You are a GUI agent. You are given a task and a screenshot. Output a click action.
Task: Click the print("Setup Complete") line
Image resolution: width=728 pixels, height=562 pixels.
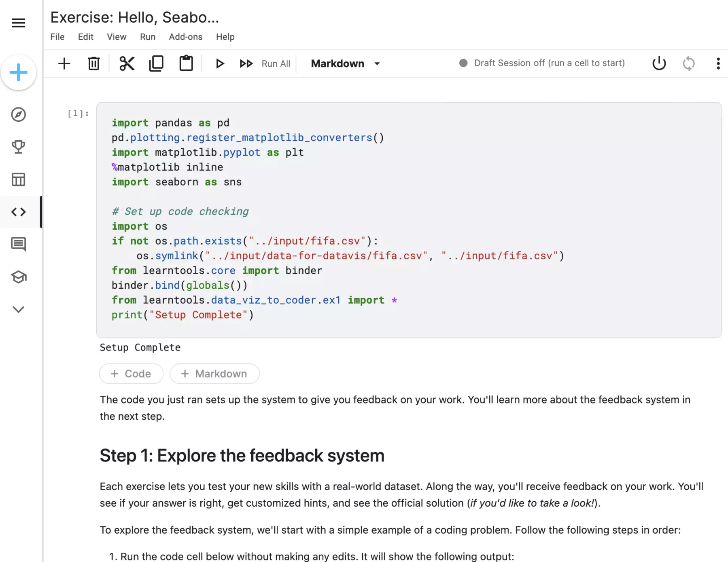[183, 315]
